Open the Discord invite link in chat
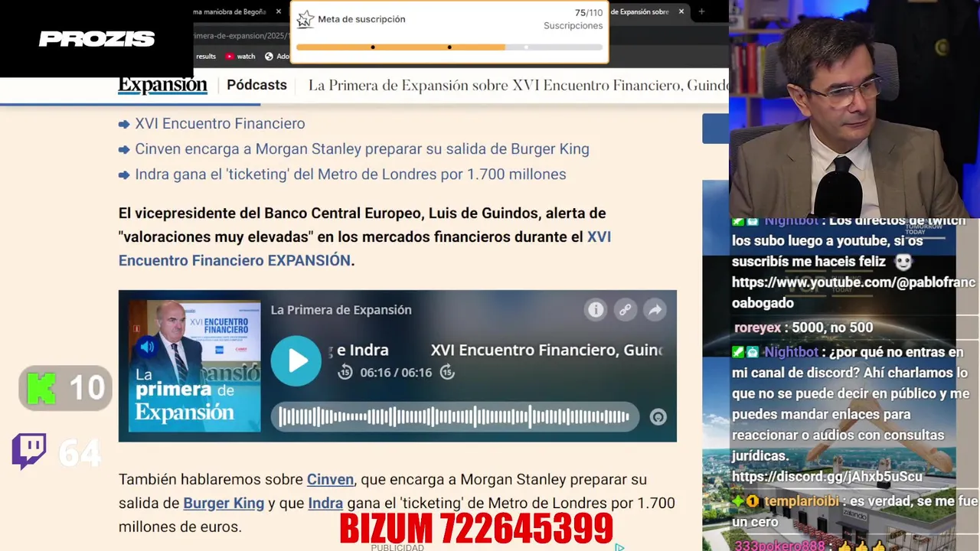 pyautogui.click(x=827, y=477)
